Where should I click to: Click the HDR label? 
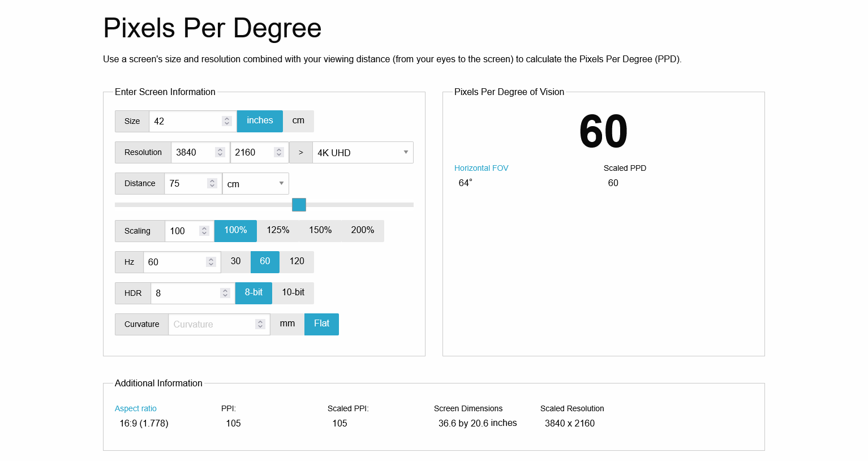click(x=133, y=293)
